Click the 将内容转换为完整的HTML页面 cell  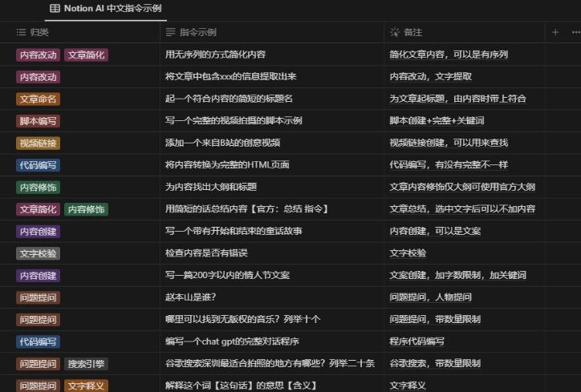(x=227, y=165)
